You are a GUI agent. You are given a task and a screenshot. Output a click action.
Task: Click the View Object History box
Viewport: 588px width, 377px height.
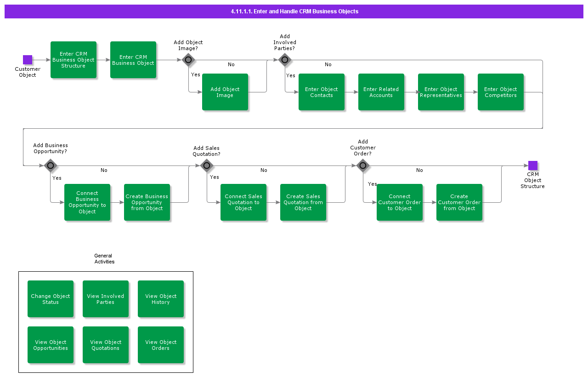click(161, 299)
